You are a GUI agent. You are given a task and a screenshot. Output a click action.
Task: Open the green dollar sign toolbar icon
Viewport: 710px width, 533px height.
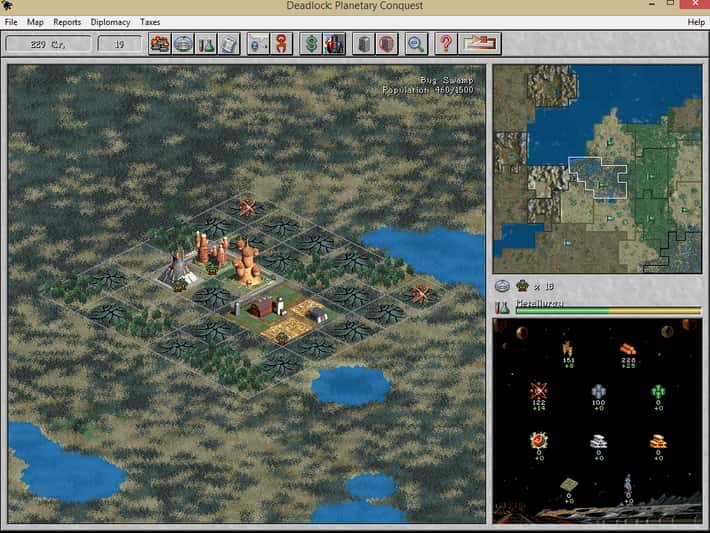(x=311, y=44)
